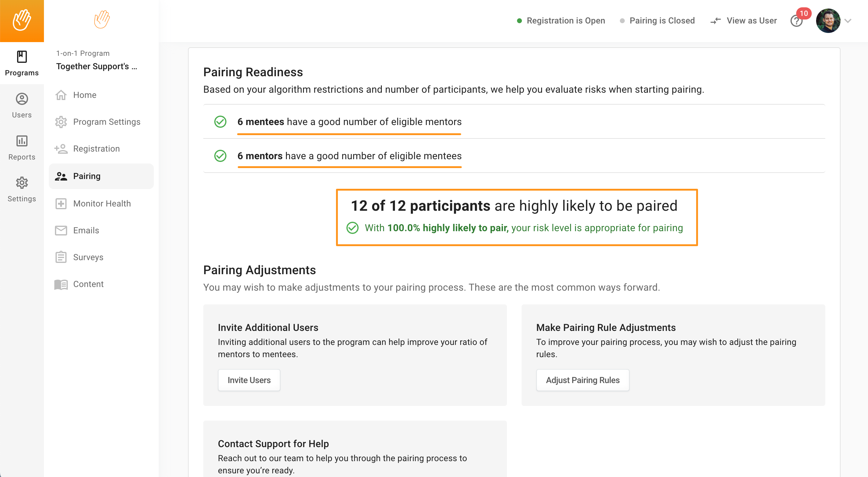Click the notification badge showing 10
This screenshot has width=868, height=477.
804,13
